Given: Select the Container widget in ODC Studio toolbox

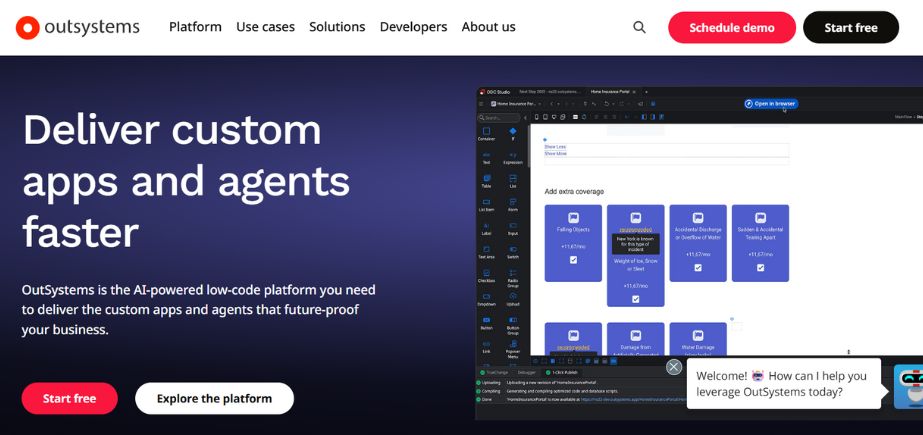Looking at the screenshot, I should coord(486,134).
